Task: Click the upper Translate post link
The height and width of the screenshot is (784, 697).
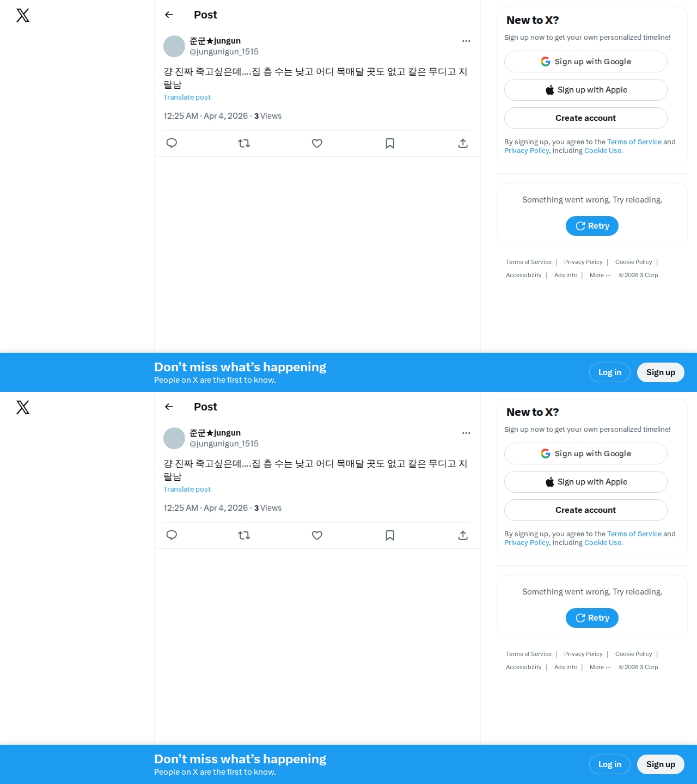Action: coord(187,97)
